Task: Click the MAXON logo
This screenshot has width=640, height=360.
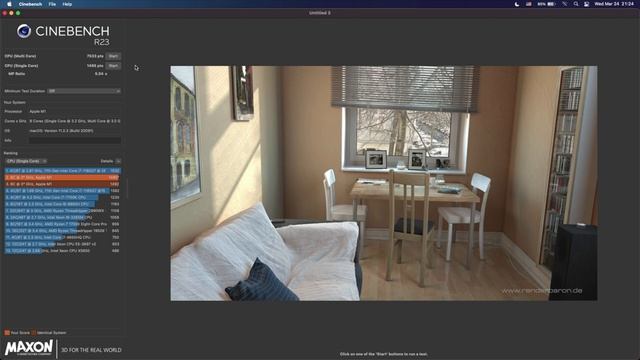Action: point(29,348)
